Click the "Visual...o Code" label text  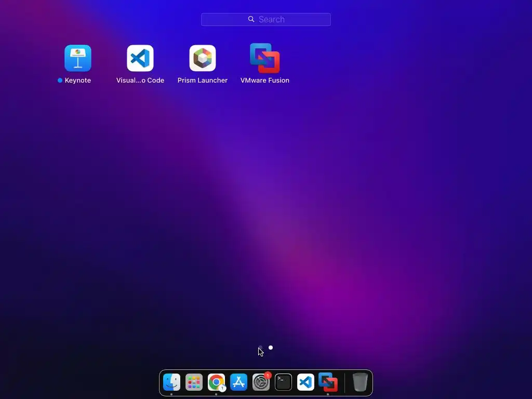pos(140,81)
